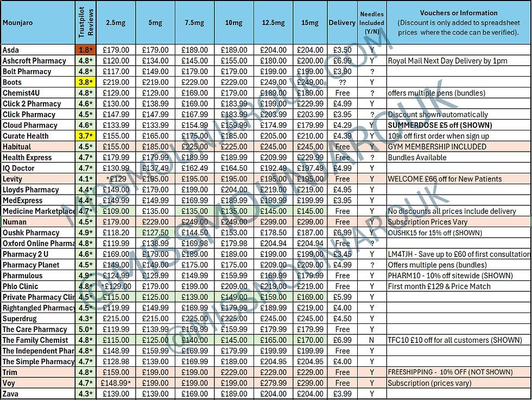Select the Needles Included (Y/N) header
The width and height of the screenshot is (532, 400).
pyautogui.click(x=371, y=22)
